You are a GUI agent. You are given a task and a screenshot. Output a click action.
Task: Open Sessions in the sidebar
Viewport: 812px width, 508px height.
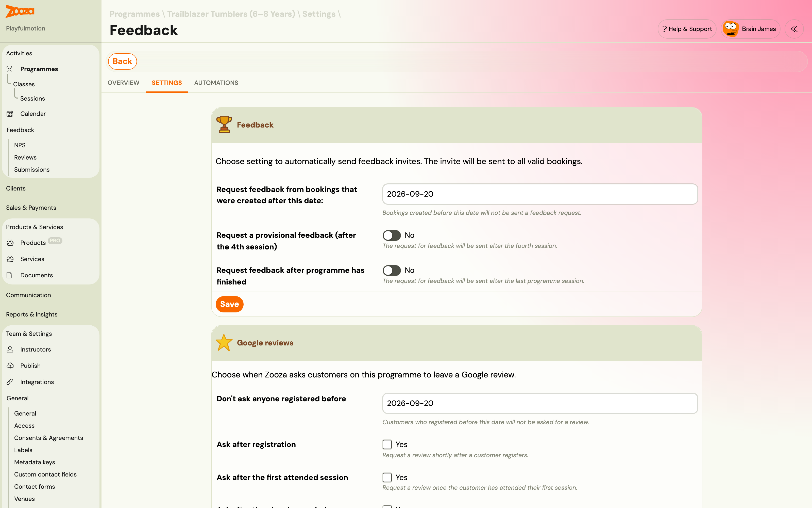click(32, 99)
